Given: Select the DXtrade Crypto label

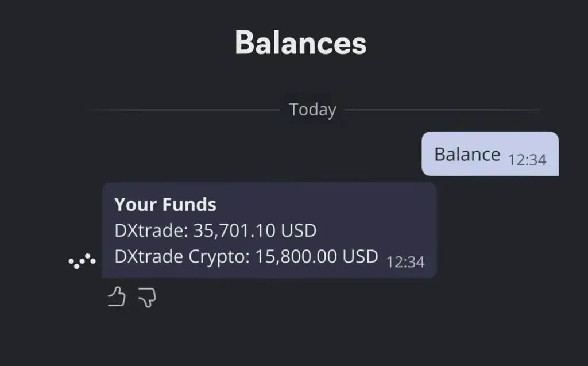Looking at the screenshot, I should [180, 257].
